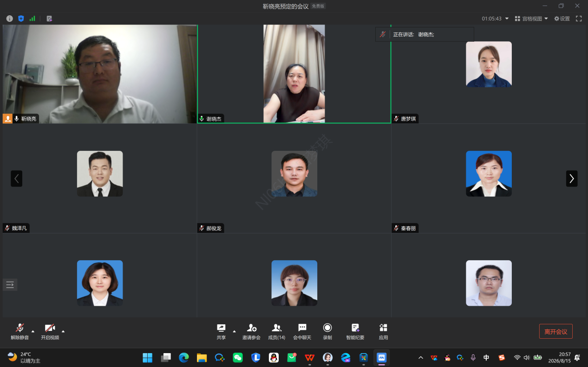Click 郝俊龙's profile photo
The image size is (588, 367).
point(294,174)
